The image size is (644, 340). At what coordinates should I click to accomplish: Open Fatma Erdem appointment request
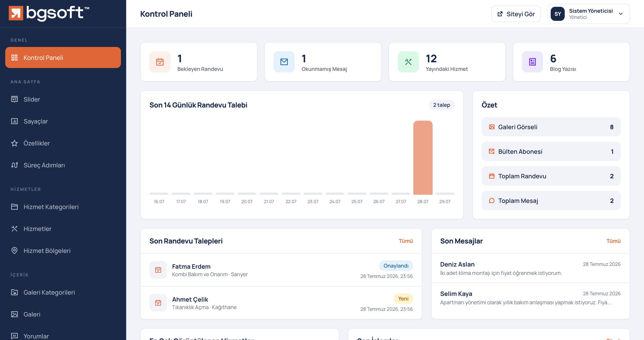click(281, 270)
